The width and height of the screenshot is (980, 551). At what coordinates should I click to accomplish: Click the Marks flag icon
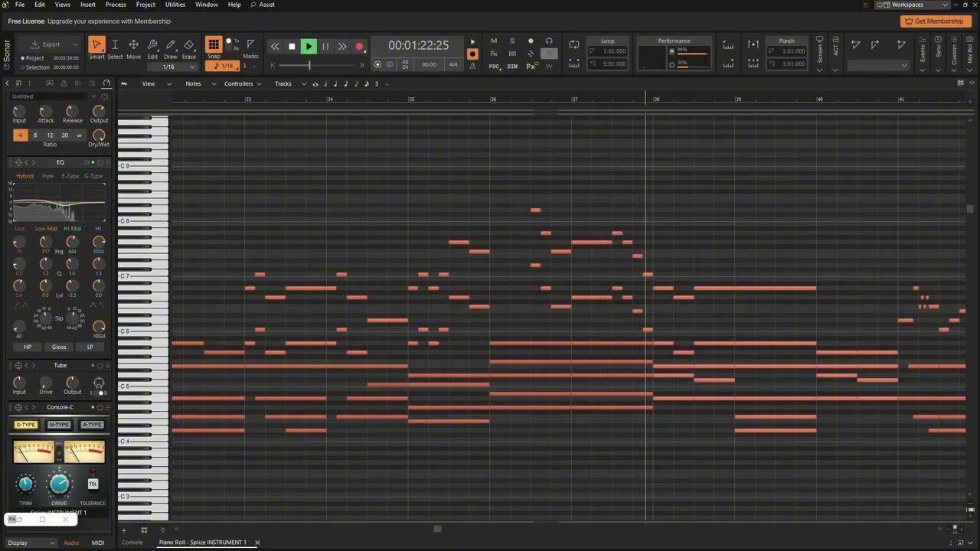[250, 44]
